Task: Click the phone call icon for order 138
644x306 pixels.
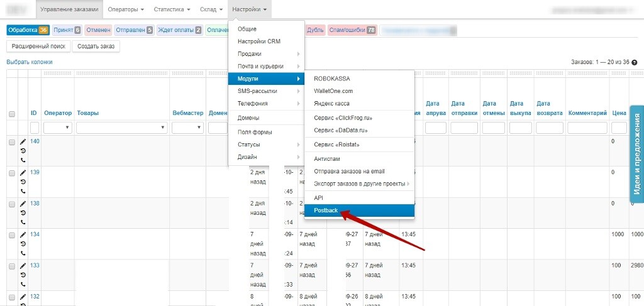Action: coord(23,222)
